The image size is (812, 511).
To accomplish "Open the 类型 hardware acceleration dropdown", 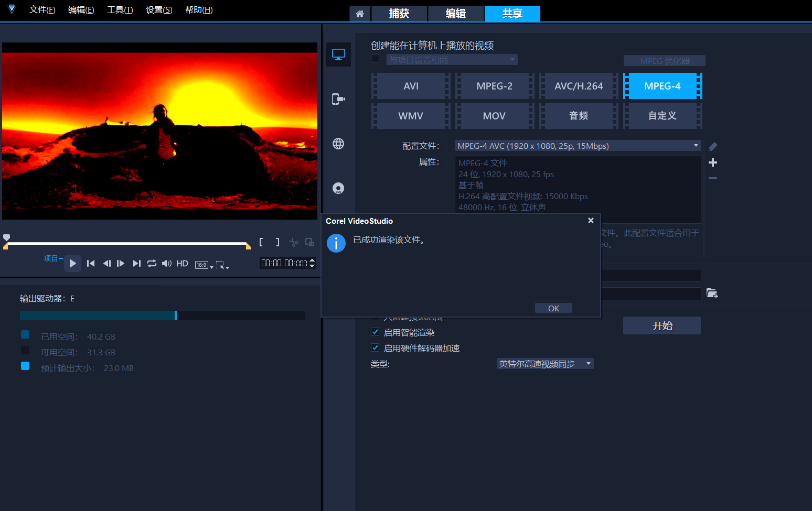I will coord(544,364).
